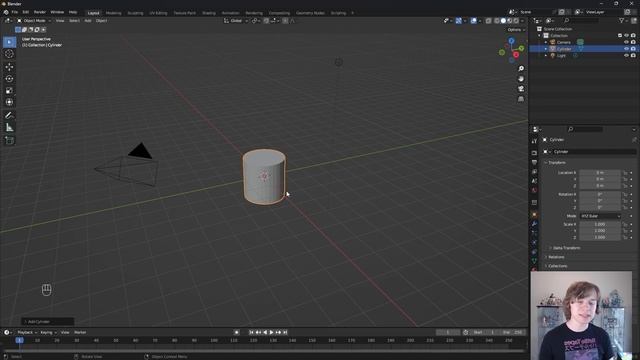Toggle camera view icon in viewport
Viewport: 640px width, 360px height.
pos(521,89)
